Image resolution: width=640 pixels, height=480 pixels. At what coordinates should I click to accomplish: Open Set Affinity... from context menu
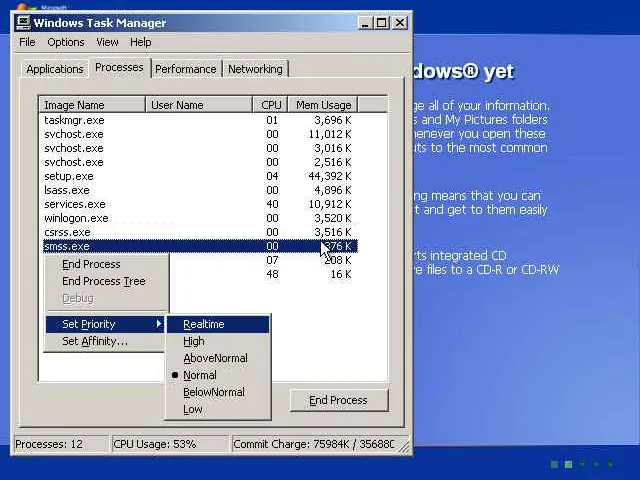click(105, 341)
